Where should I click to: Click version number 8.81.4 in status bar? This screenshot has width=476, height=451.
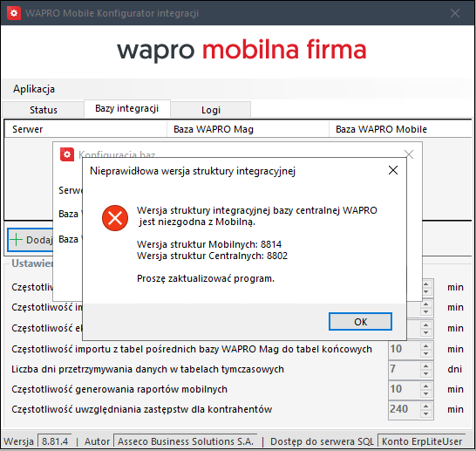[x=55, y=441]
